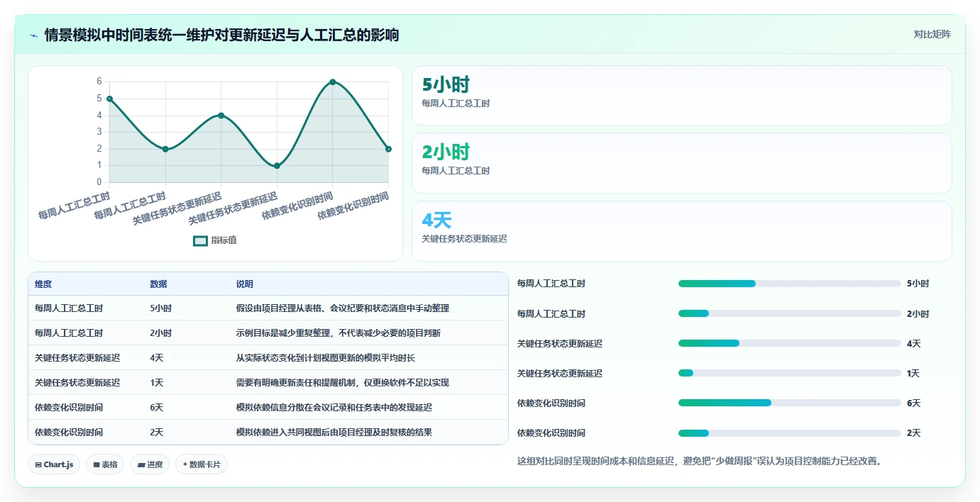
Task: Click the 表格 chip
Action: click(x=105, y=464)
